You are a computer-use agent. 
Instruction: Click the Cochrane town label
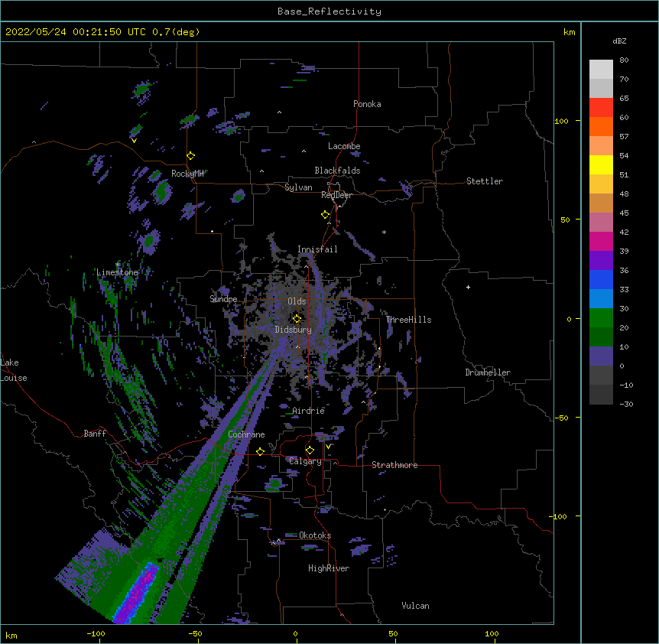(x=246, y=434)
